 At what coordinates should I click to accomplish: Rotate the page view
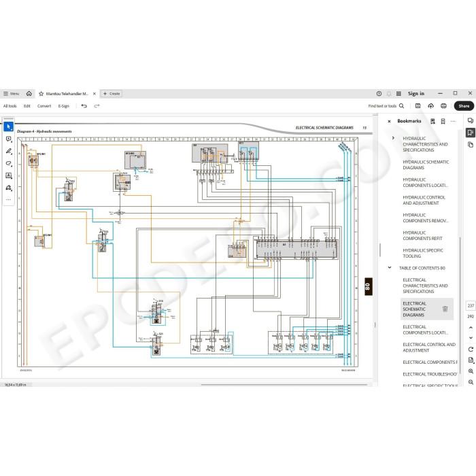pyautogui.click(x=471, y=349)
